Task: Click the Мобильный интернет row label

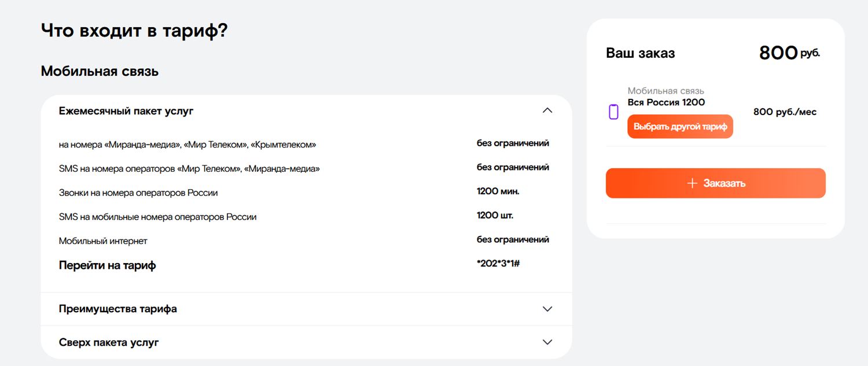Action: click(103, 241)
